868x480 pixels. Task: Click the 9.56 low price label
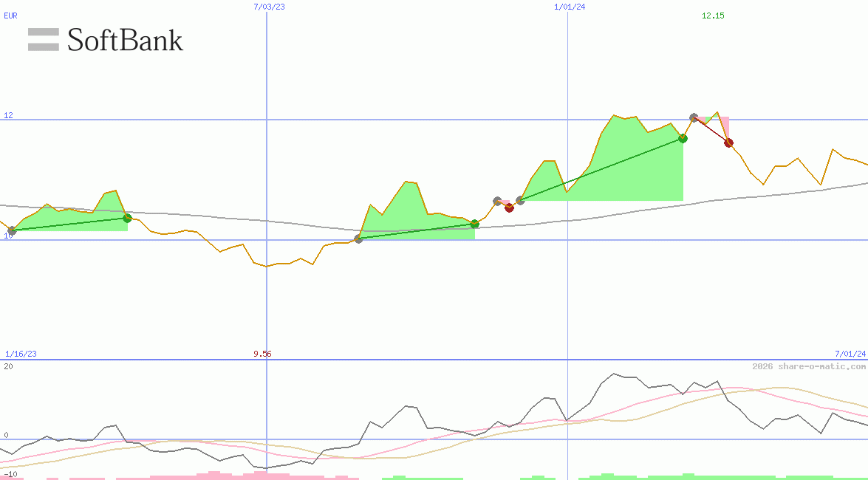[x=263, y=354]
